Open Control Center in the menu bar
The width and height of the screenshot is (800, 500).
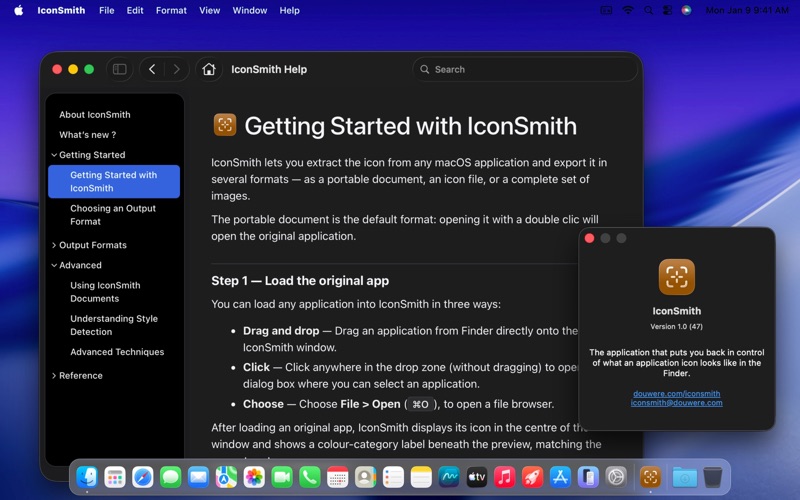pos(667,10)
